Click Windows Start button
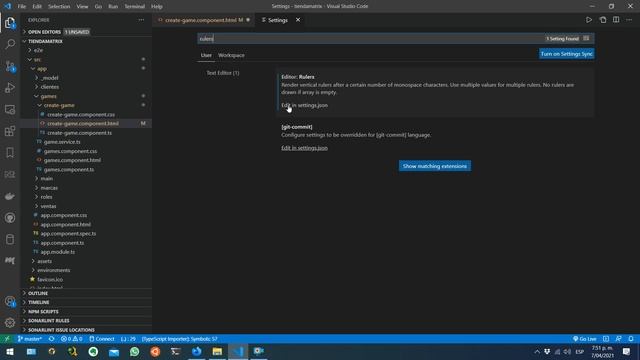Screen dimensions: 640x360 click(x=10, y=351)
